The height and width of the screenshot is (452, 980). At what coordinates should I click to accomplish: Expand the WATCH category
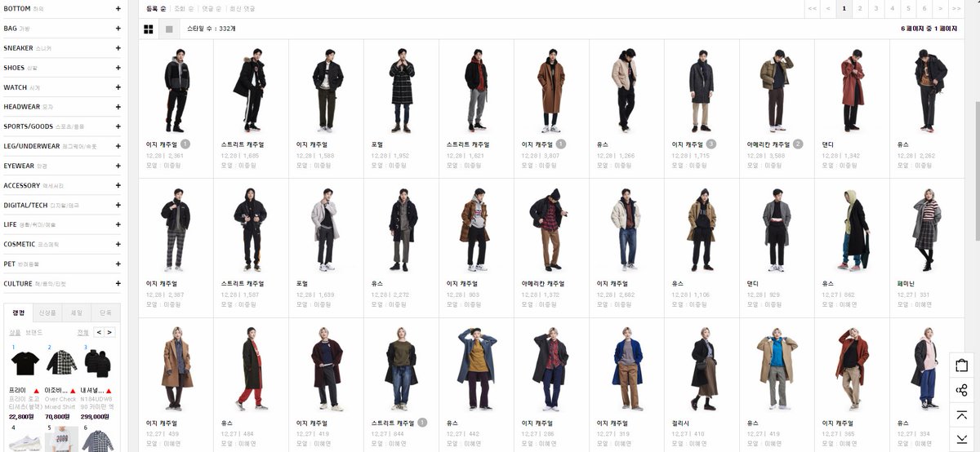pyautogui.click(x=118, y=87)
